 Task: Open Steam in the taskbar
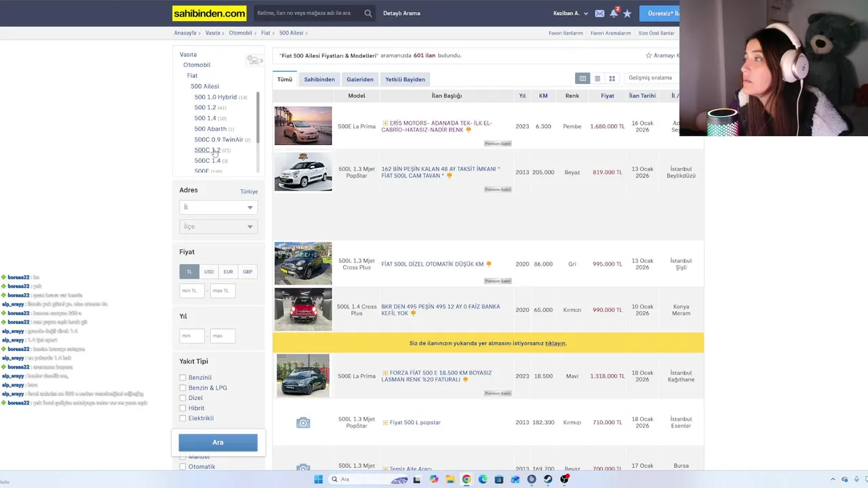[x=548, y=479]
